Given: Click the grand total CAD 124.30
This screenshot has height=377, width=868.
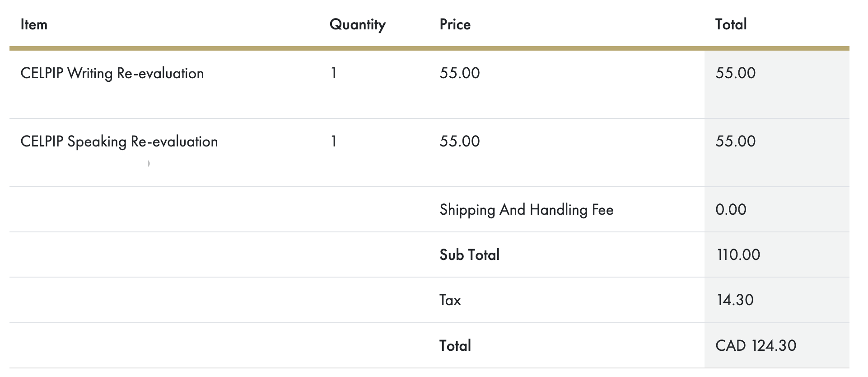Looking at the screenshot, I should (756, 346).
